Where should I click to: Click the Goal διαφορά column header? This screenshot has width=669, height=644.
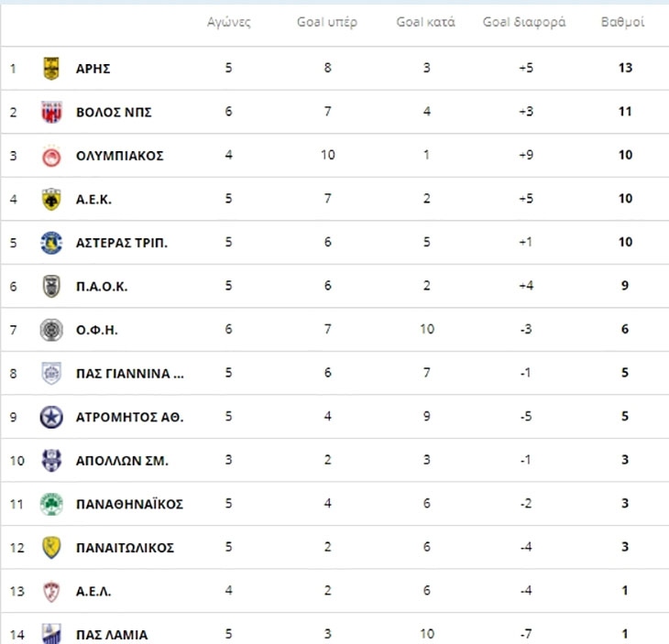pyautogui.click(x=524, y=22)
